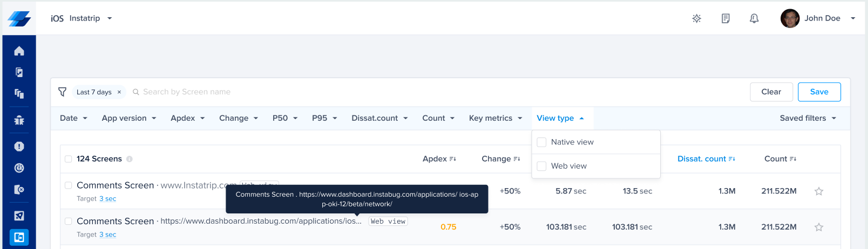Select all 124 Screens checkbox
The width and height of the screenshot is (868, 249).
coord(69,159)
